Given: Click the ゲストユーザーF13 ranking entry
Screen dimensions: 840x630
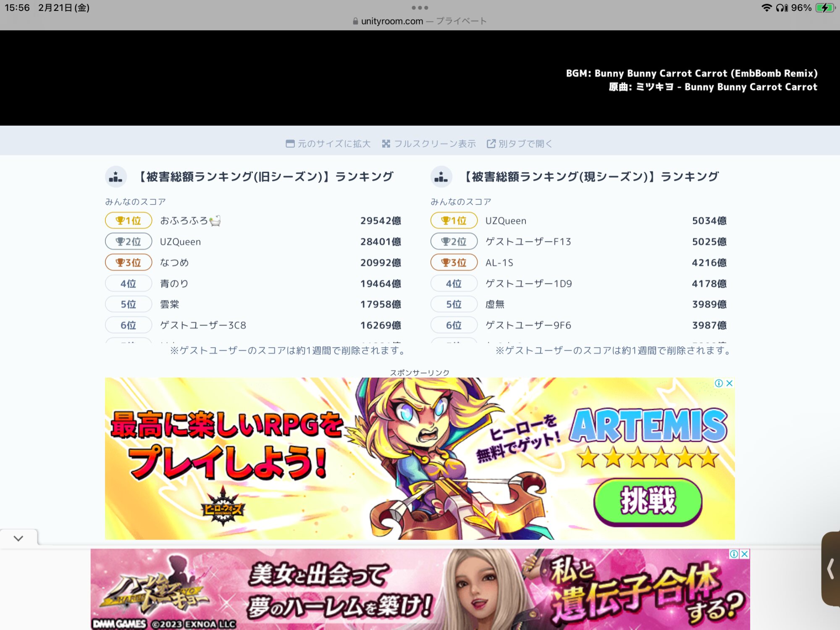Looking at the screenshot, I should (528, 241).
